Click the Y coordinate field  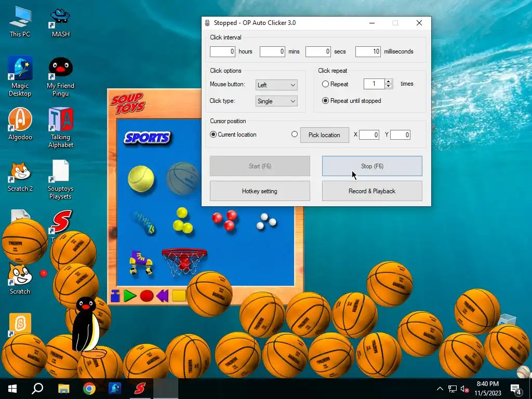401,135
